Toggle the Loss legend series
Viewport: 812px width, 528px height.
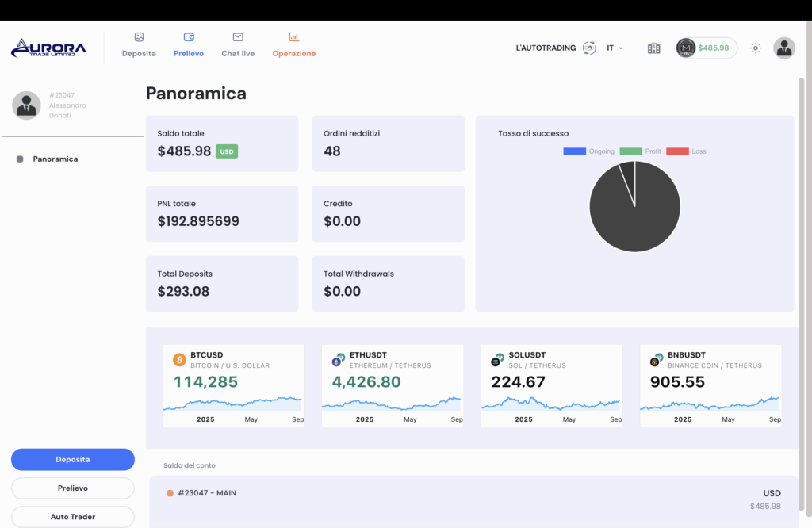click(686, 151)
